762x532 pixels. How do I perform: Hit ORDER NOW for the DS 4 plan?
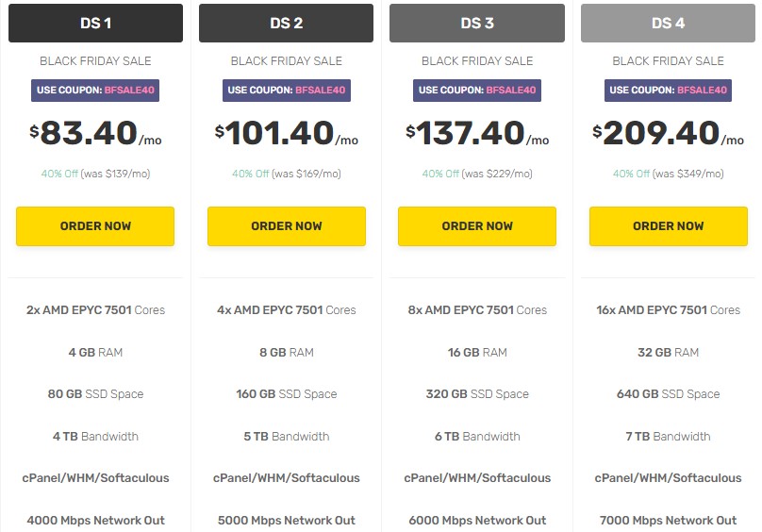pyautogui.click(x=668, y=226)
